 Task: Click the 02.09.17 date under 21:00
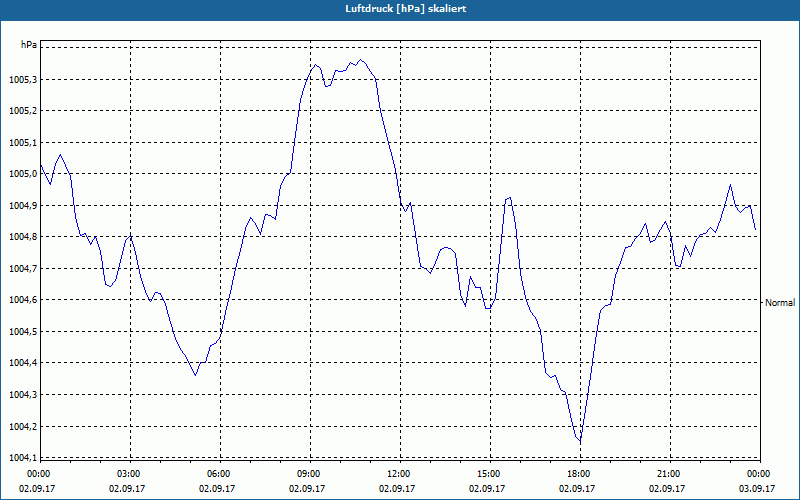[667, 488]
